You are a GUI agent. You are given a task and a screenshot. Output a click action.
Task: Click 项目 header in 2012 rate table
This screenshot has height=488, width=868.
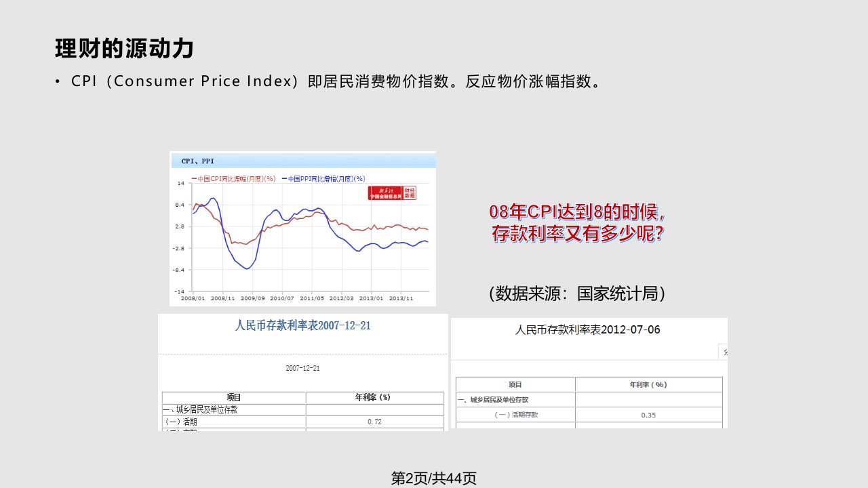515,384
